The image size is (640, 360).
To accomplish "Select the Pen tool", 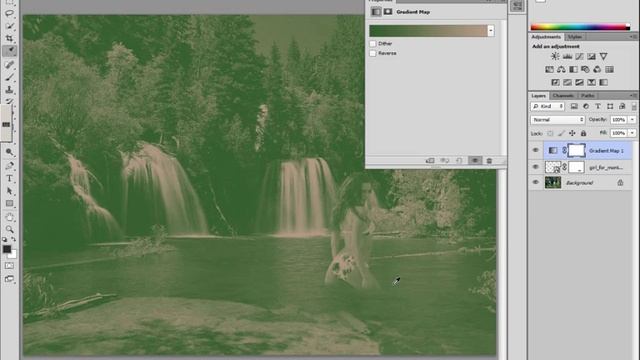I will [9, 165].
